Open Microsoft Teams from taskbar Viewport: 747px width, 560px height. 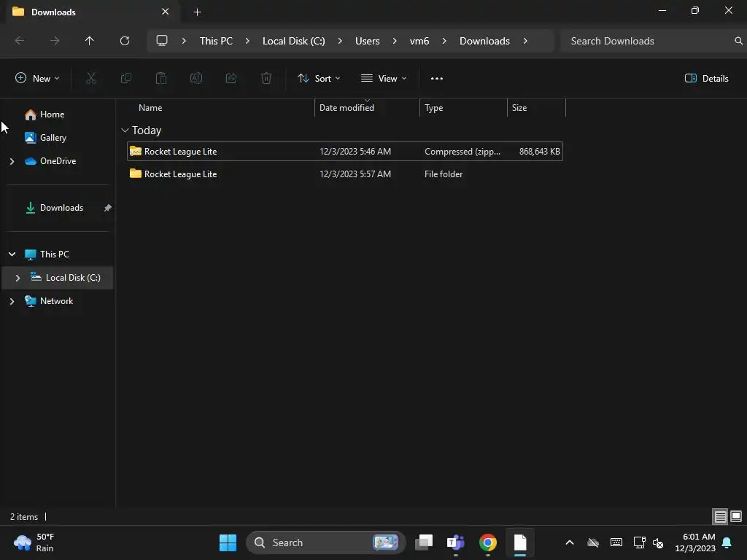click(455, 542)
